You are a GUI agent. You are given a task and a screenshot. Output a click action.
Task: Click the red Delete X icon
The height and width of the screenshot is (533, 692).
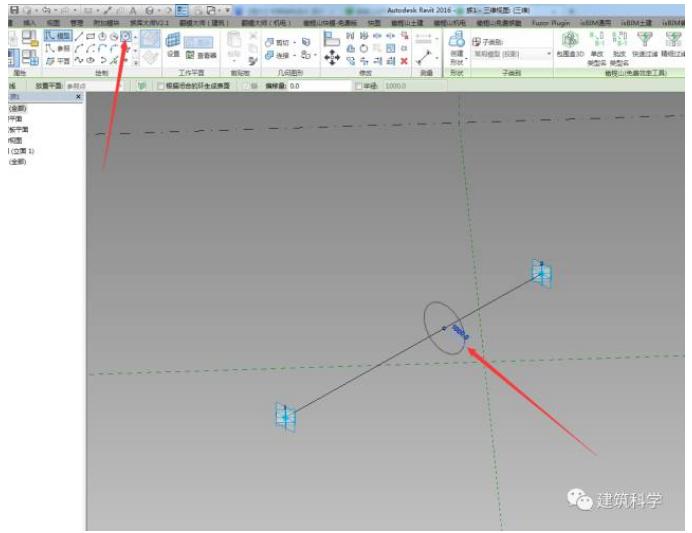coord(403,60)
